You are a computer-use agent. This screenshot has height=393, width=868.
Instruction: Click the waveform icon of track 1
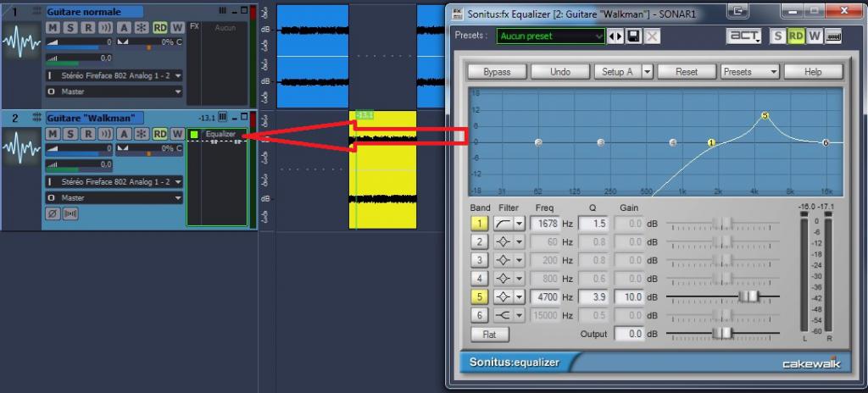pos(21,42)
